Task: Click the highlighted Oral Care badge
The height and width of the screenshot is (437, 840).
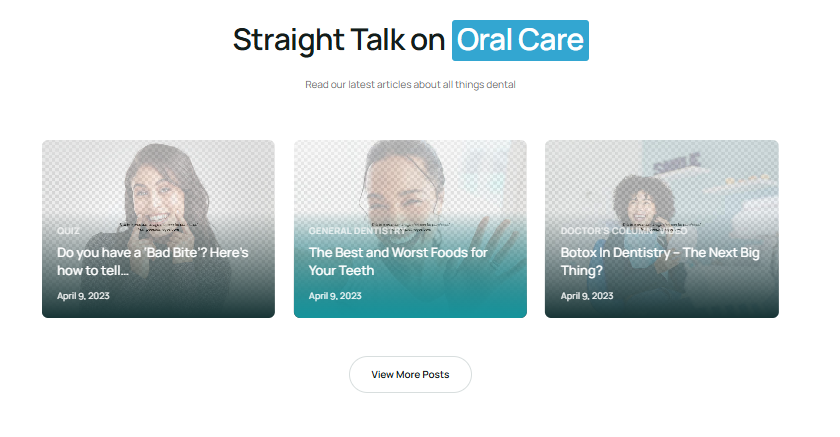Action: (520, 40)
